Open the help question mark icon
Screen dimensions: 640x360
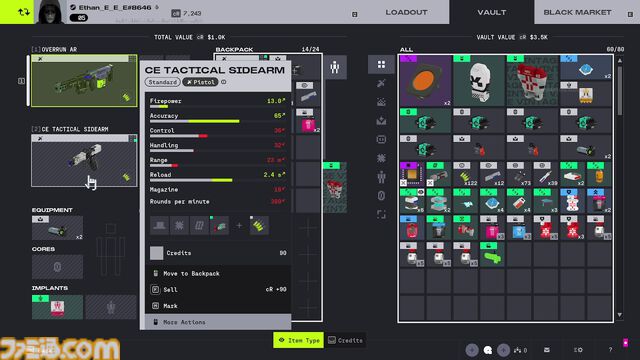pyautogui.click(x=610, y=350)
